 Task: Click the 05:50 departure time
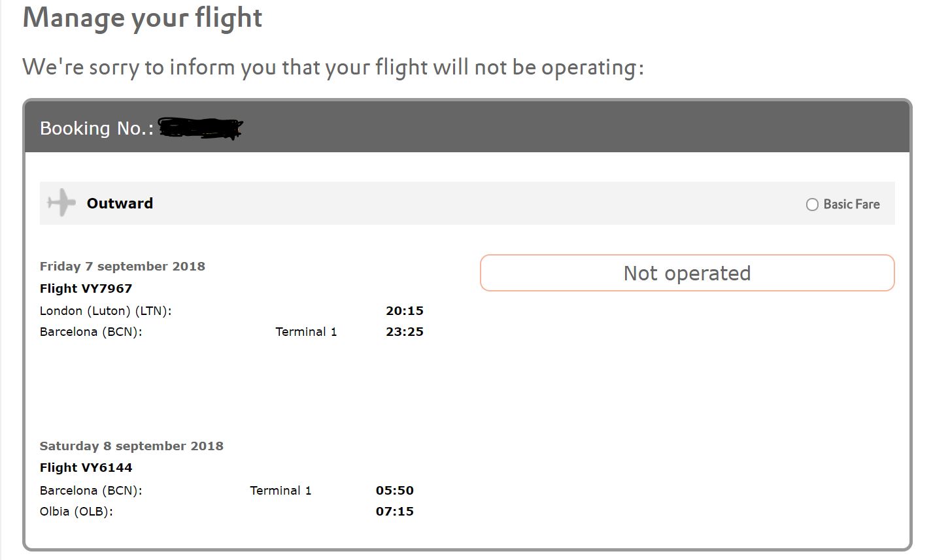pyautogui.click(x=395, y=490)
